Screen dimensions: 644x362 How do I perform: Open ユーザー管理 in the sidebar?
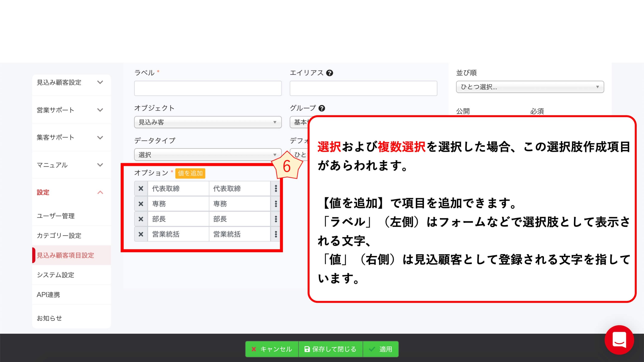click(x=56, y=216)
